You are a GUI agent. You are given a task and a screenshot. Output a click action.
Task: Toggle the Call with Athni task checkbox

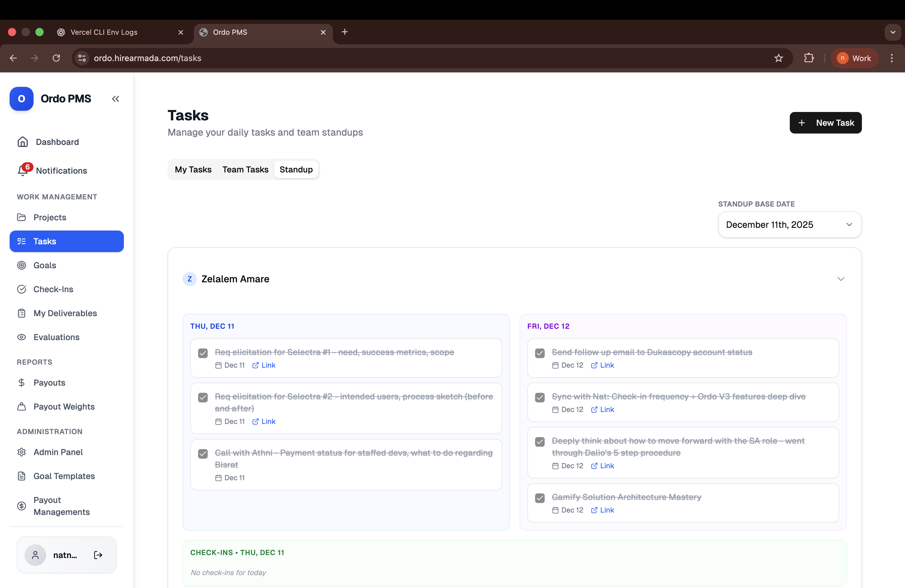coord(203,453)
